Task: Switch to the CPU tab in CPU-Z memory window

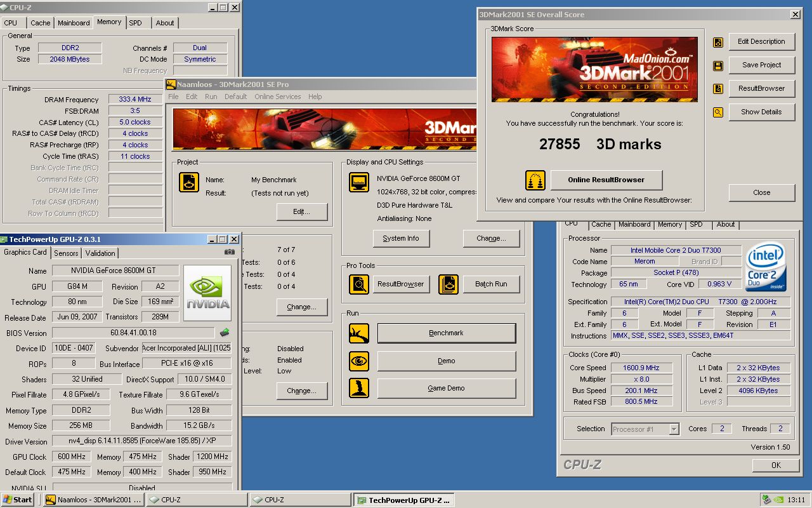Action: tap(11, 23)
